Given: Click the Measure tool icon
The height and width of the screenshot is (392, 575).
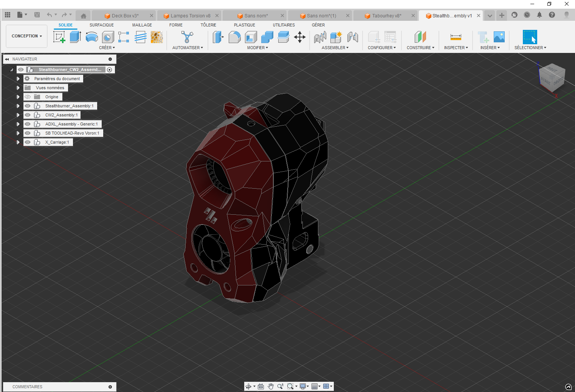Looking at the screenshot, I should [x=456, y=37].
